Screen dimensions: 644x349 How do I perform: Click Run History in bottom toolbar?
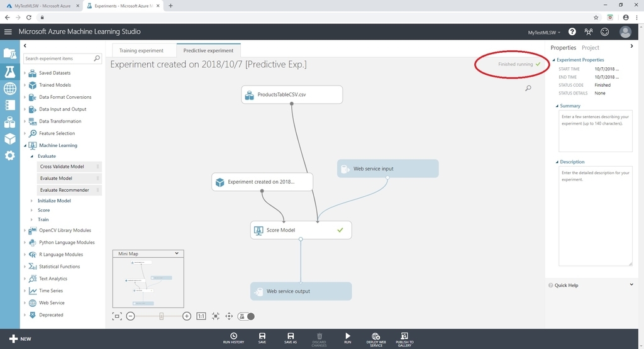tap(233, 338)
